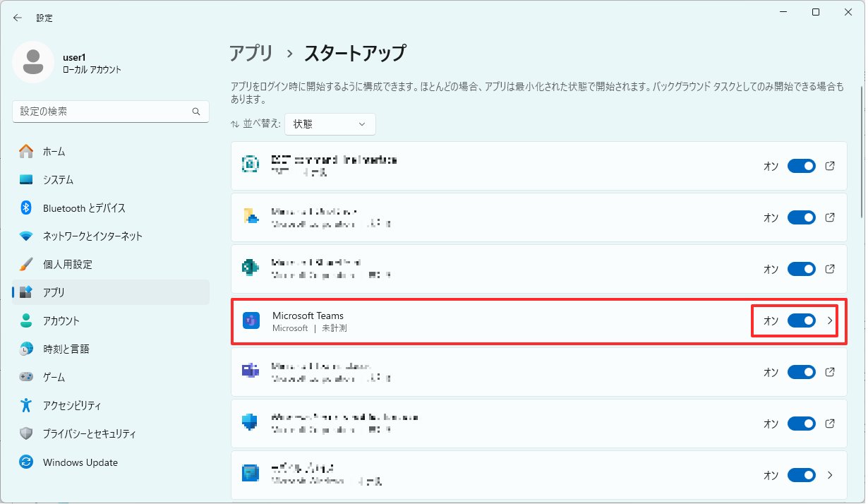Image resolution: width=868 pixels, height=504 pixels.
Task: Click the スタートアップ page heading
Action: click(355, 53)
